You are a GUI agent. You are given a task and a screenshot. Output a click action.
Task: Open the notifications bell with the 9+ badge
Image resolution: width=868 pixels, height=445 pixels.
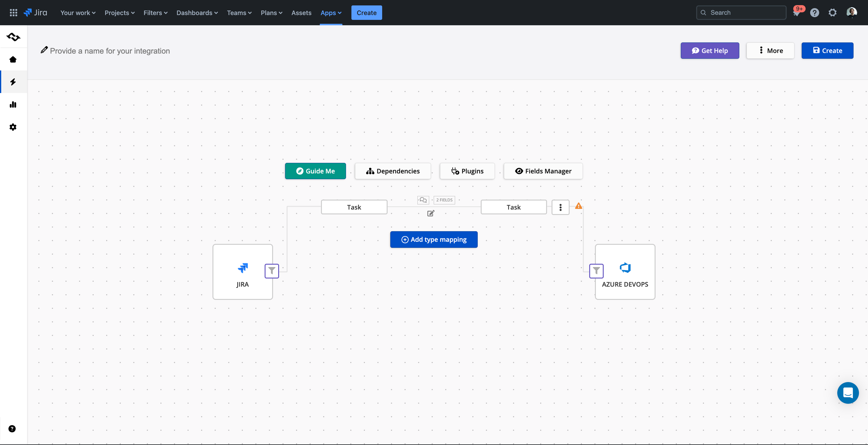pyautogui.click(x=797, y=13)
